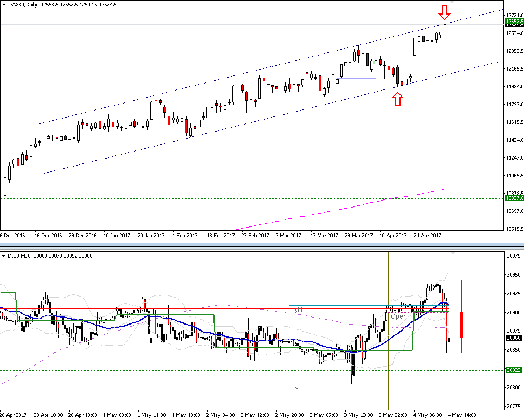The width and height of the screenshot is (524, 420).
Task: Click the 20866 current price tag
Action: (x=514, y=338)
